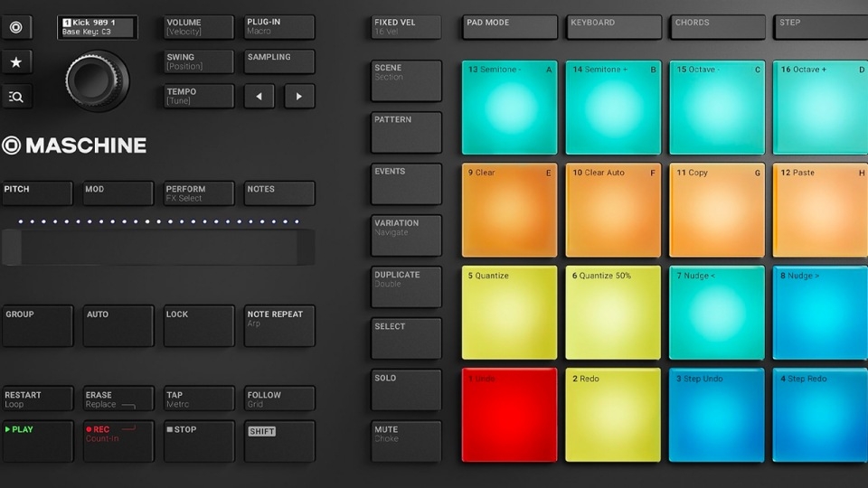Tap the star favorites button
Image resolution: width=868 pixels, height=488 pixels.
tap(16, 62)
